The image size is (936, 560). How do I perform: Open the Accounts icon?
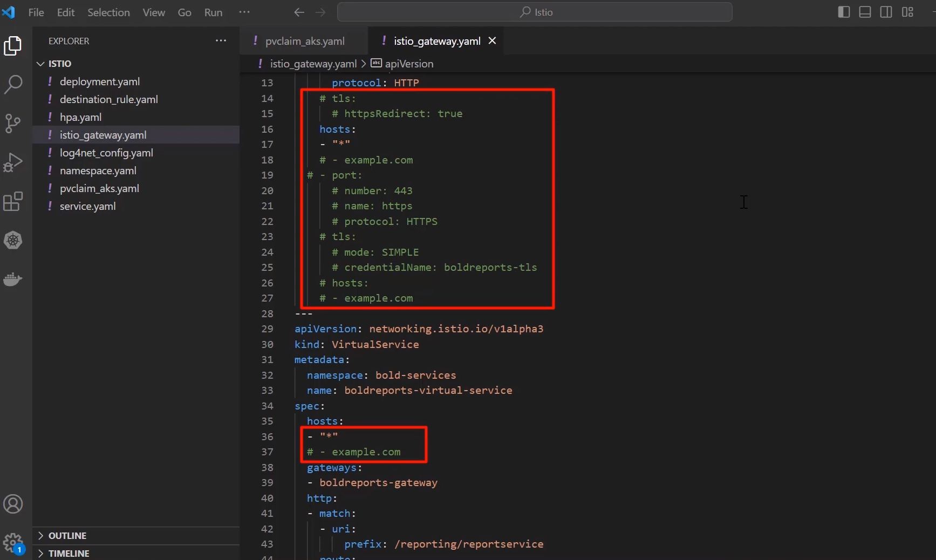pos(13,504)
